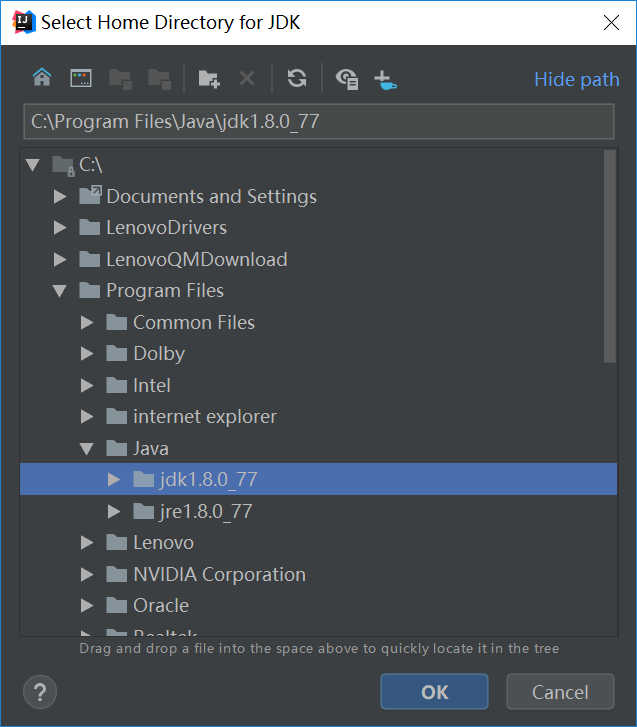
Task: Create a New Folder icon
Action: click(x=209, y=78)
